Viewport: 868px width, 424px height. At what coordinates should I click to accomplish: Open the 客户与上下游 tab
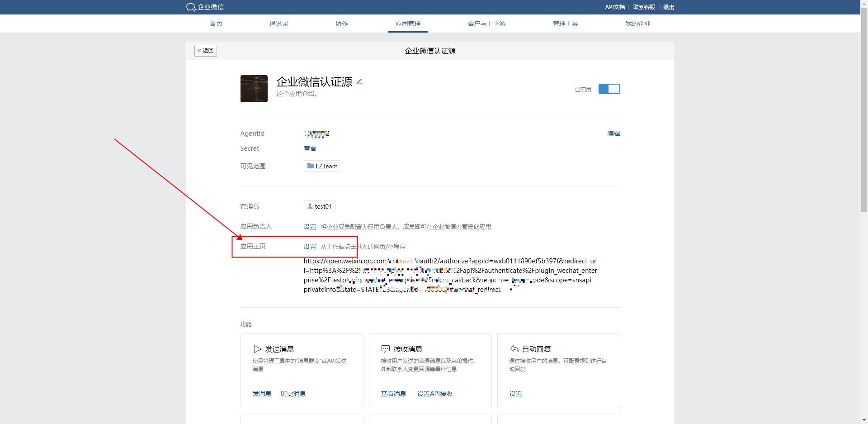pyautogui.click(x=486, y=24)
